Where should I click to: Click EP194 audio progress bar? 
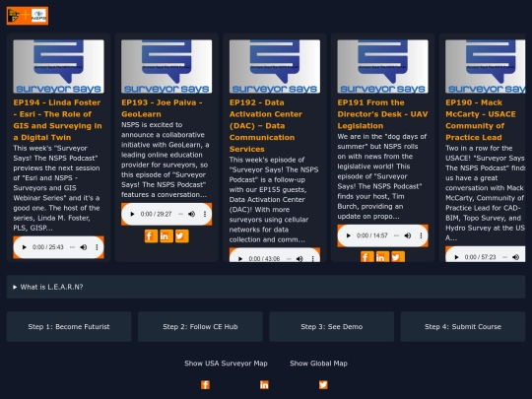tap(72, 247)
